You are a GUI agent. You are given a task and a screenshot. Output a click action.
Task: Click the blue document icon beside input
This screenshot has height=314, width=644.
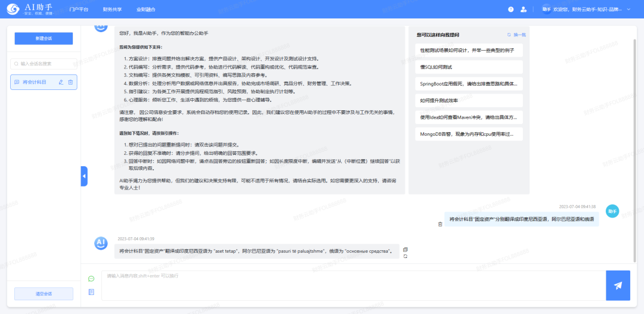click(91, 292)
